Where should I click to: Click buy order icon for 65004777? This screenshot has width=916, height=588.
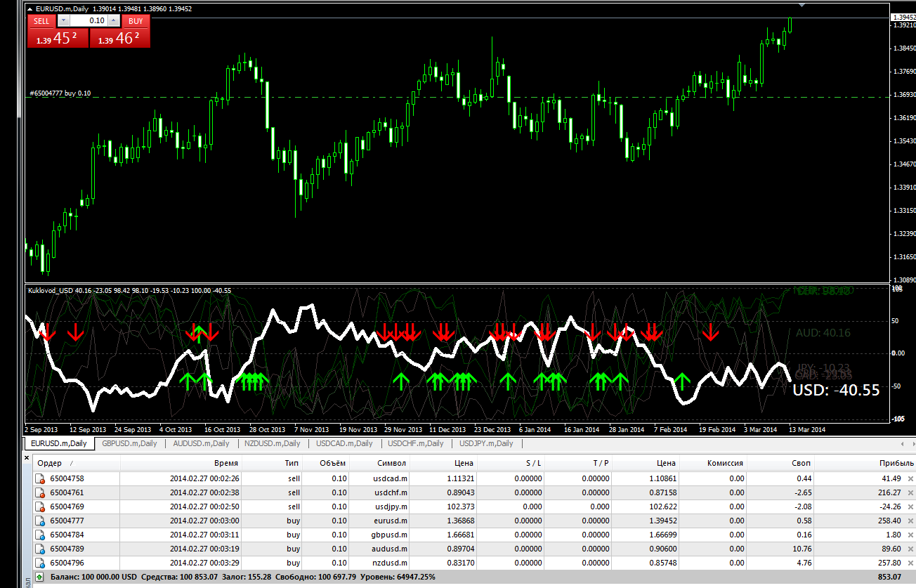[x=40, y=521]
